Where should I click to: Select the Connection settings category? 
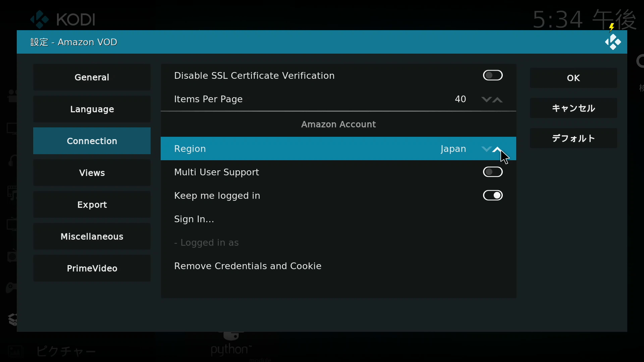click(x=92, y=141)
